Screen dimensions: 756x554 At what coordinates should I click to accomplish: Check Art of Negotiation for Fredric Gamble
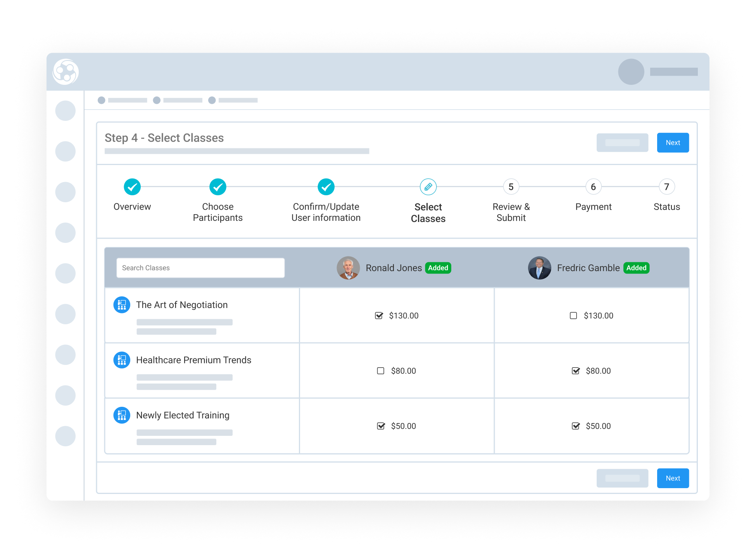(573, 315)
